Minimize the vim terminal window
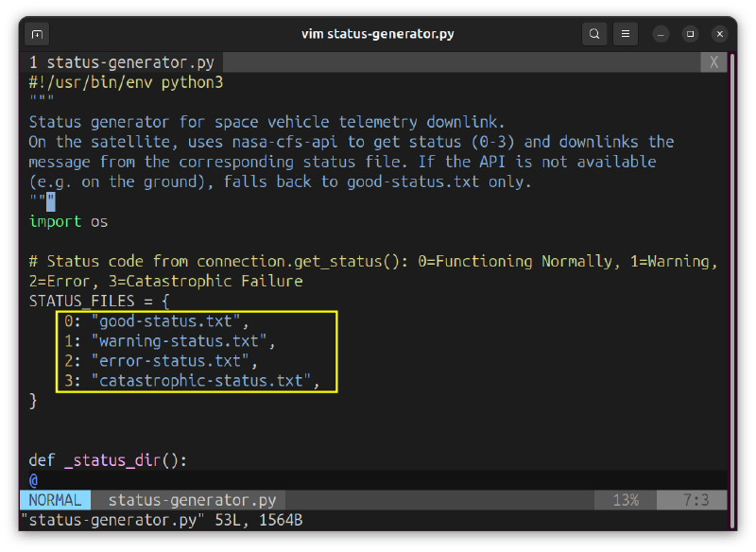 pos(661,34)
